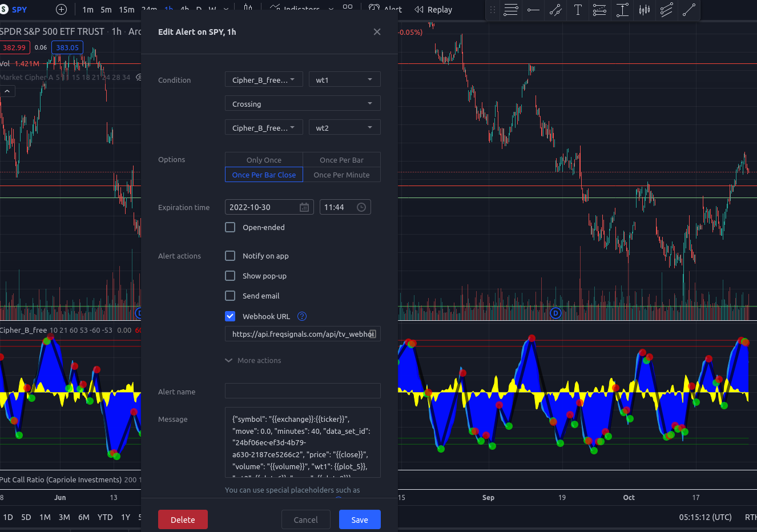
Task: Click the webhook URL text field
Action: pyautogui.click(x=303, y=334)
